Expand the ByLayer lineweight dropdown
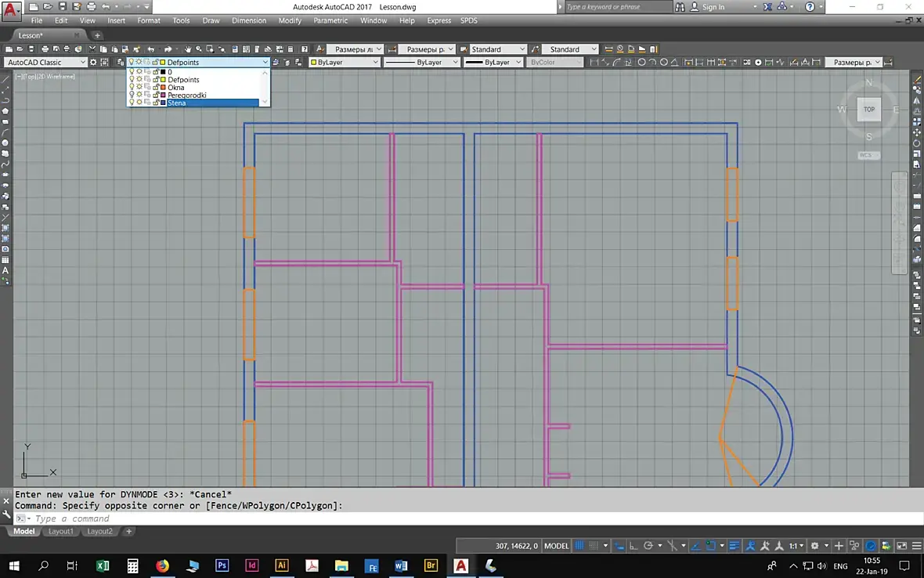This screenshot has width=924, height=578. [494, 62]
